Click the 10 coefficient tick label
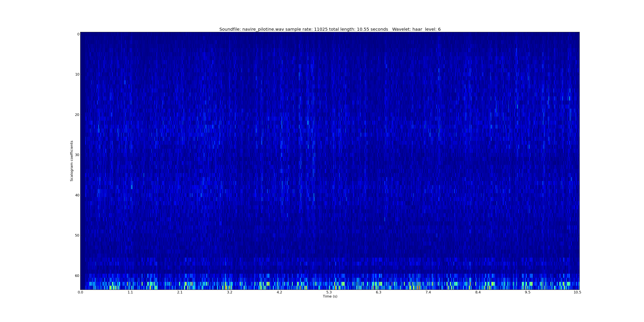Viewport: 644px width, 322px height. pyautogui.click(x=77, y=74)
